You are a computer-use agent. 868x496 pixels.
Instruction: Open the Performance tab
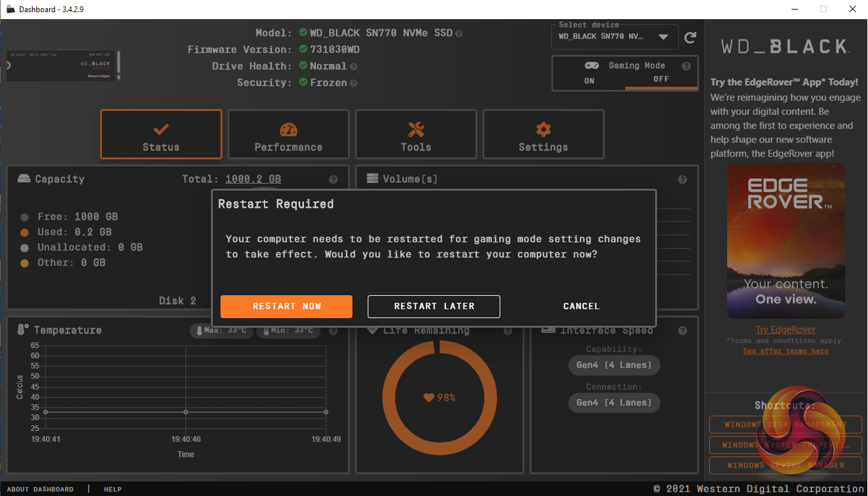(x=289, y=134)
